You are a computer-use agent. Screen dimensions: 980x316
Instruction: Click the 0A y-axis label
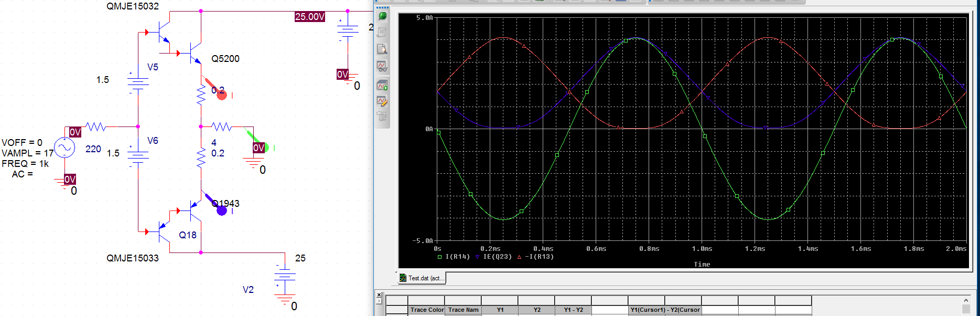coord(429,129)
